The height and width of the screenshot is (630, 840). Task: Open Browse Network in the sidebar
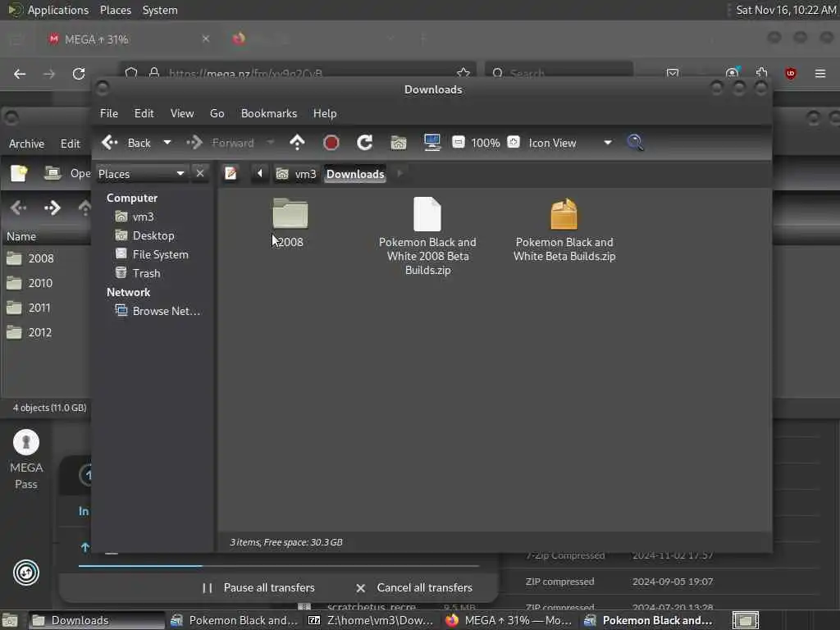pos(158,311)
